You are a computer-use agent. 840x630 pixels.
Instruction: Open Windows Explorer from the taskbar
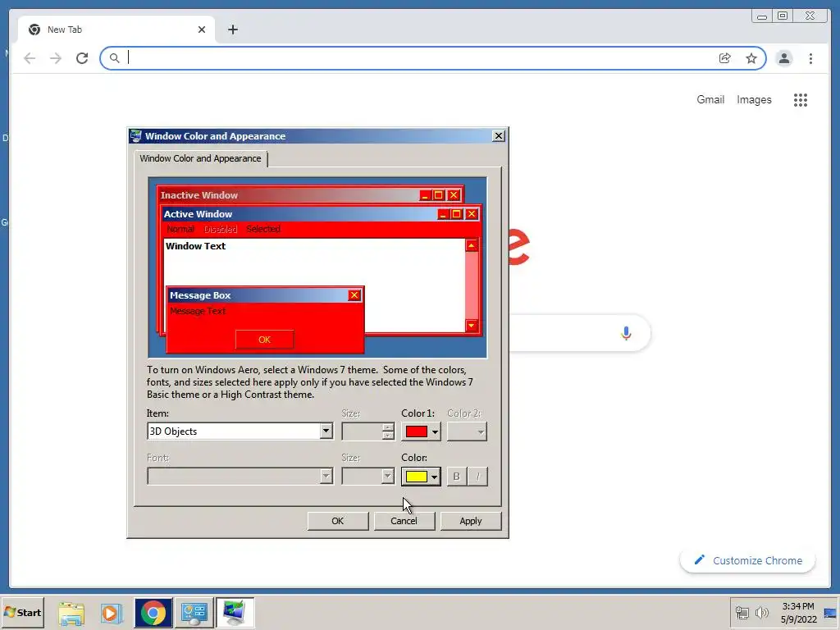click(x=71, y=613)
